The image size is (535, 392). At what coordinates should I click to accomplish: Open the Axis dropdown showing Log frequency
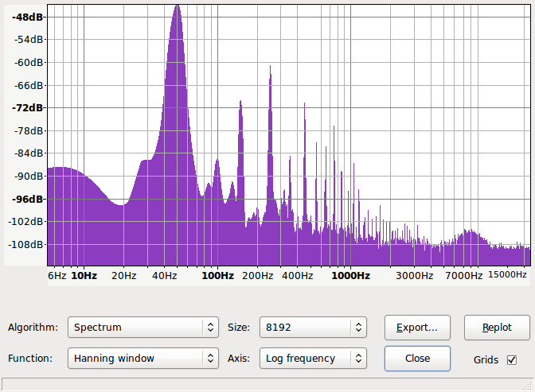click(x=313, y=359)
